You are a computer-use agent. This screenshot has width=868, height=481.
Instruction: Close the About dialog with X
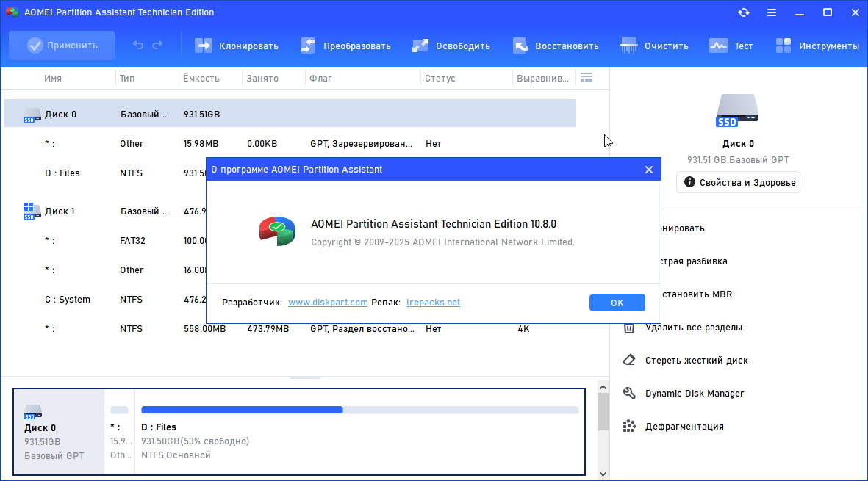[x=649, y=169]
